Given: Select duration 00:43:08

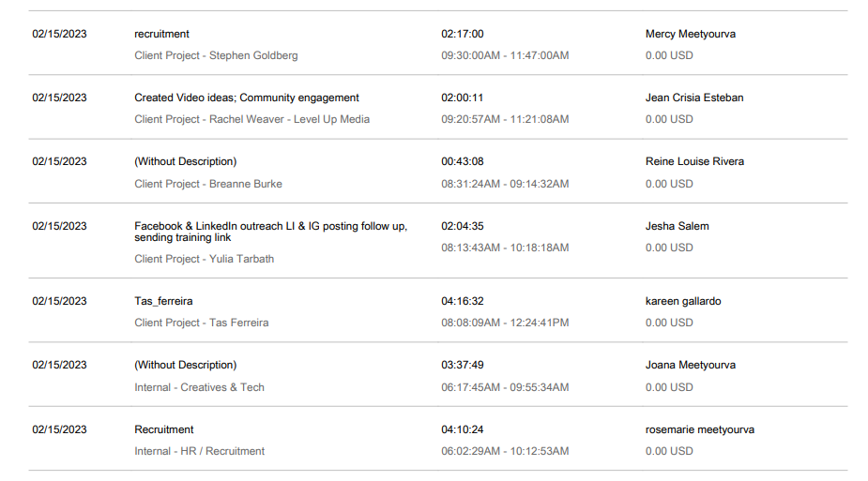Looking at the screenshot, I should [x=463, y=161].
